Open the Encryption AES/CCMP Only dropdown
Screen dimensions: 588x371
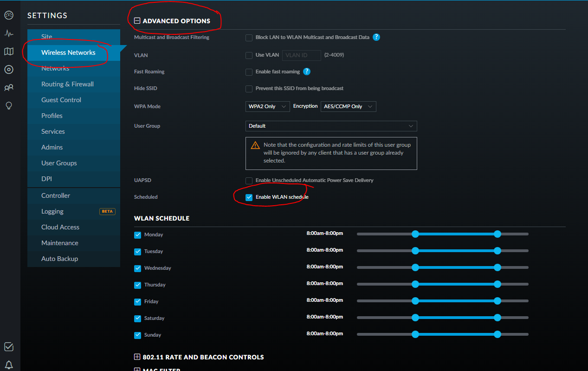(348, 107)
